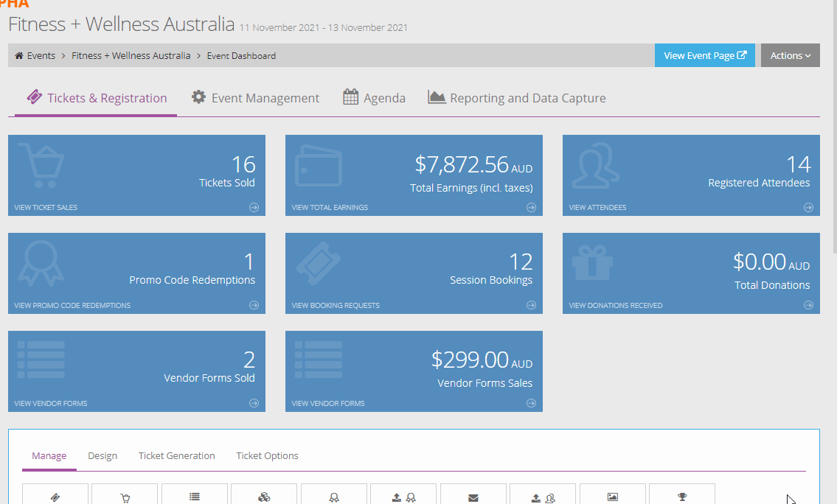The image size is (837, 504).
Task: Click the ticket icon button under Manage
Action: pos(55,494)
